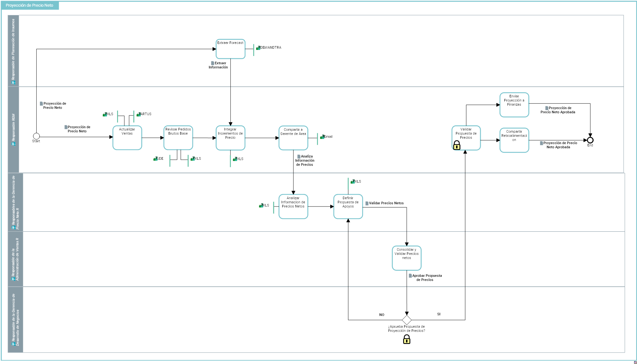Select the Definir Propuesta de Apoyos task
Screen dimensions: 637x364
click(348, 206)
